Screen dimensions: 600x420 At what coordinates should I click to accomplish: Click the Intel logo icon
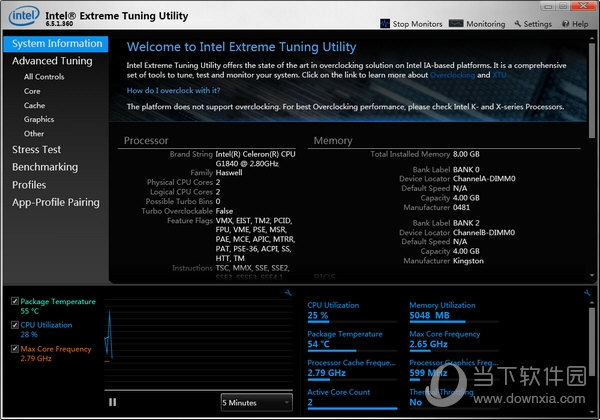click(x=24, y=16)
